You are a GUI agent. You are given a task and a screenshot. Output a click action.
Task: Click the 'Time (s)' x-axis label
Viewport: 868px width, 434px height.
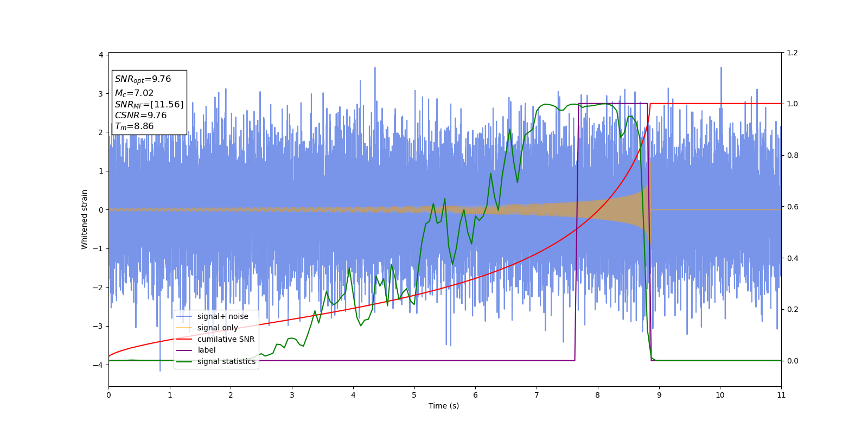[444, 406]
